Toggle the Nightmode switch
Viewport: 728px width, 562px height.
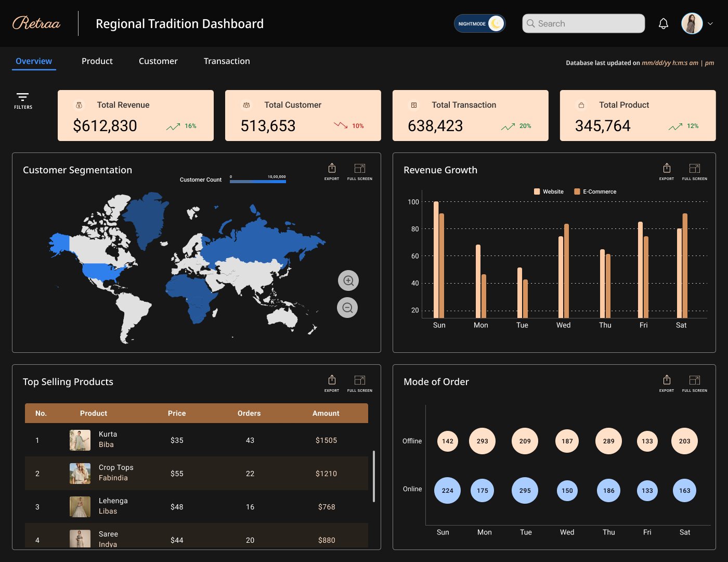[x=479, y=24]
